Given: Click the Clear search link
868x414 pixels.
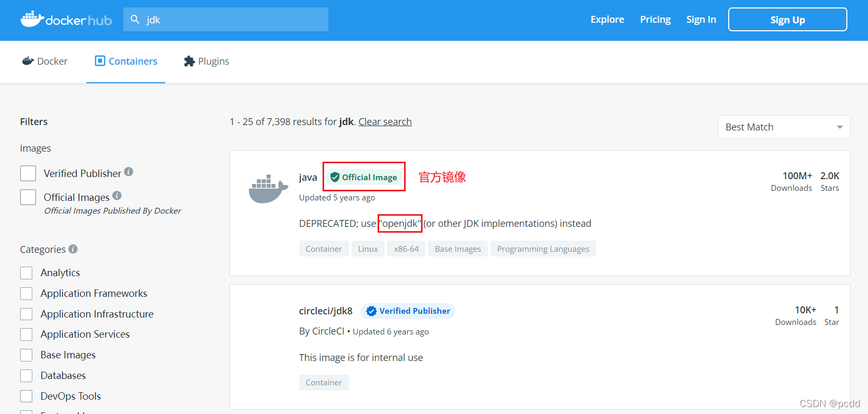Looking at the screenshot, I should [x=385, y=122].
